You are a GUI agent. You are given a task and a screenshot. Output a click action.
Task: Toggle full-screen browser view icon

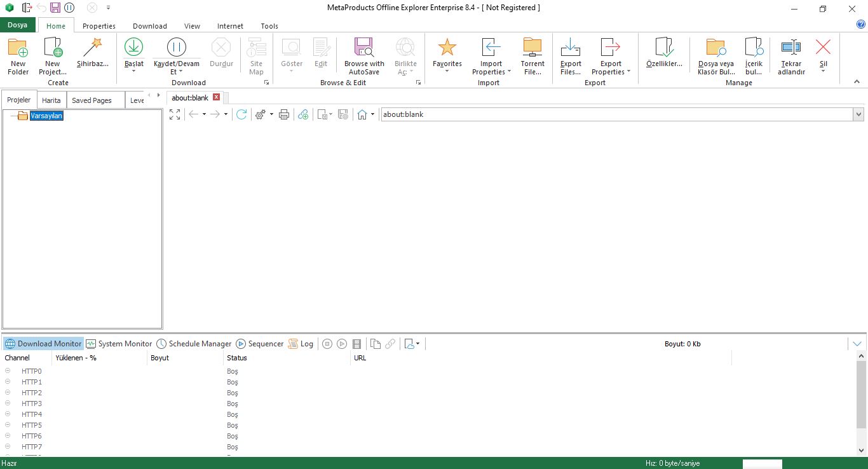[x=175, y=114]
